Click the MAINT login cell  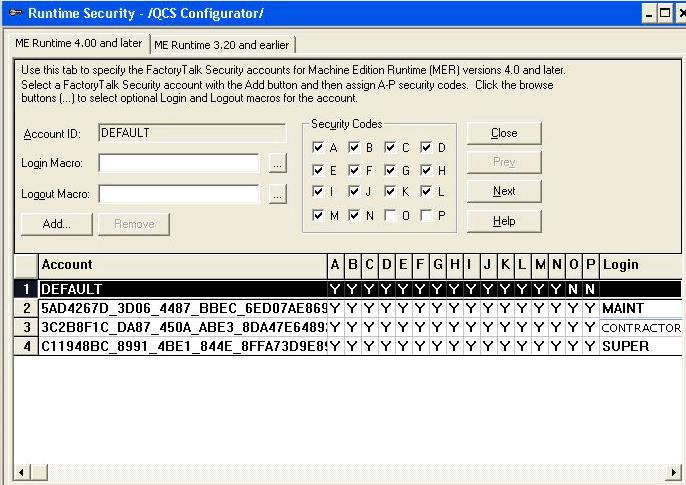tap(640, 308)
